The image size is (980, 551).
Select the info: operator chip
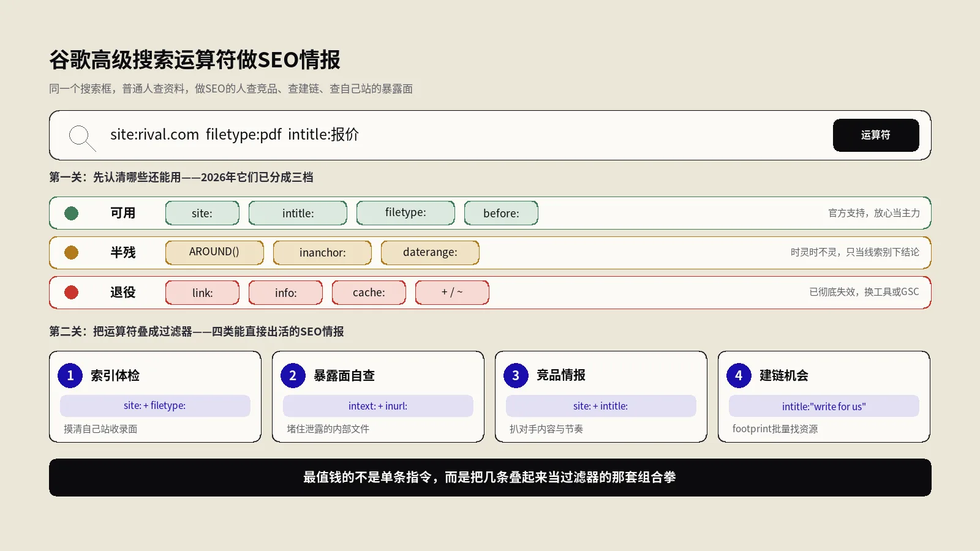point(285,293)
